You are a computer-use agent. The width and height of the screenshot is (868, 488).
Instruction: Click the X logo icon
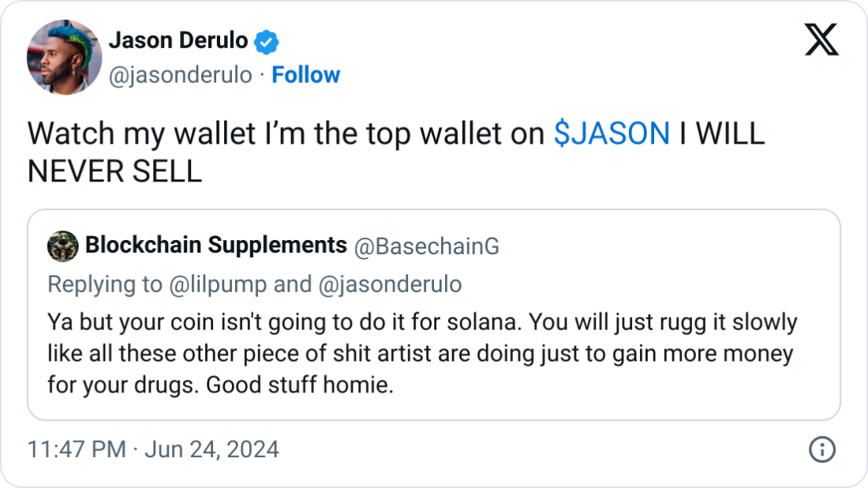point(821,38)
